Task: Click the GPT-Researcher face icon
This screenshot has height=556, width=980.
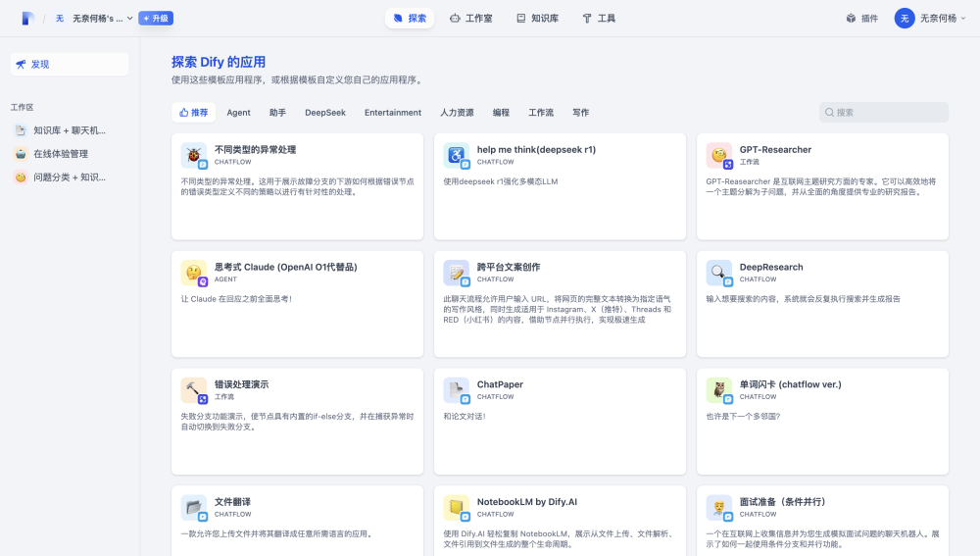Action: tap(718, 155)
